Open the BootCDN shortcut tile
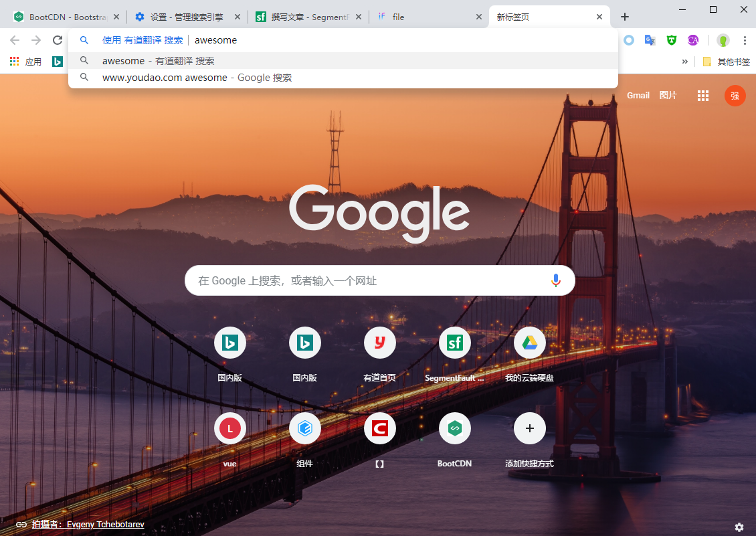756x536 pixels. pos(454,429)
